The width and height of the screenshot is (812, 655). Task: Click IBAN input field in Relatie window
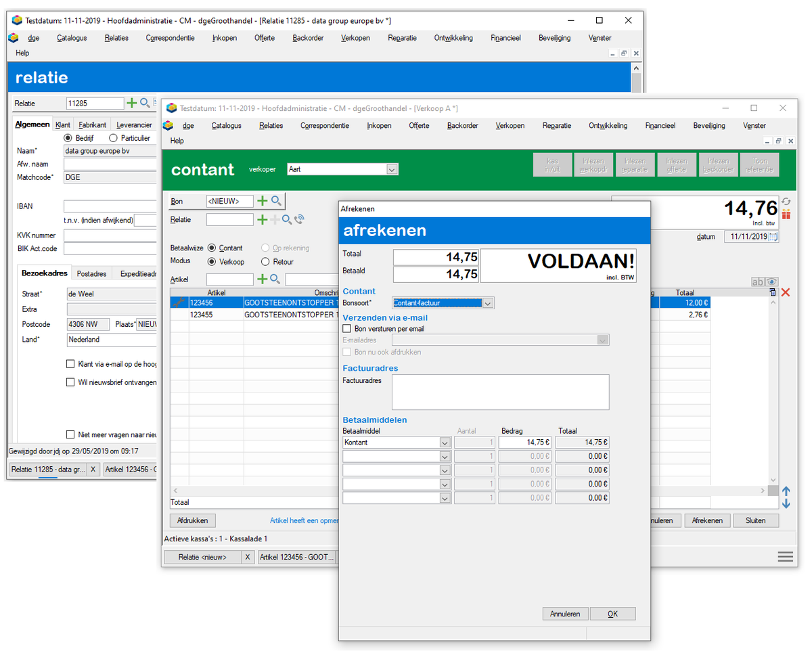pyautogui.click(x=110, y=206)
